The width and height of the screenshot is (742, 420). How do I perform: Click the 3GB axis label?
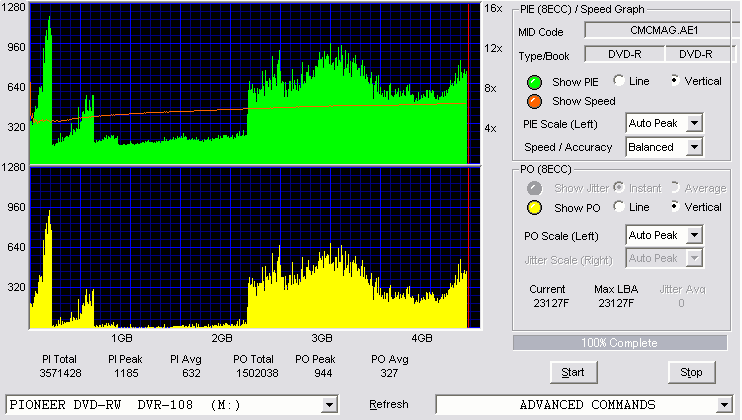point(322,339)
